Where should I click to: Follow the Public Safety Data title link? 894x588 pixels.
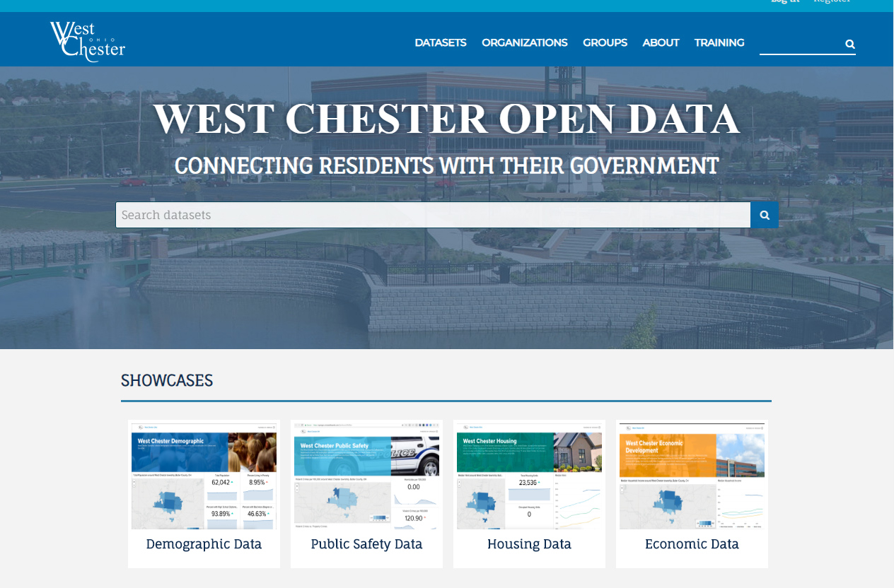click(366, 544)
